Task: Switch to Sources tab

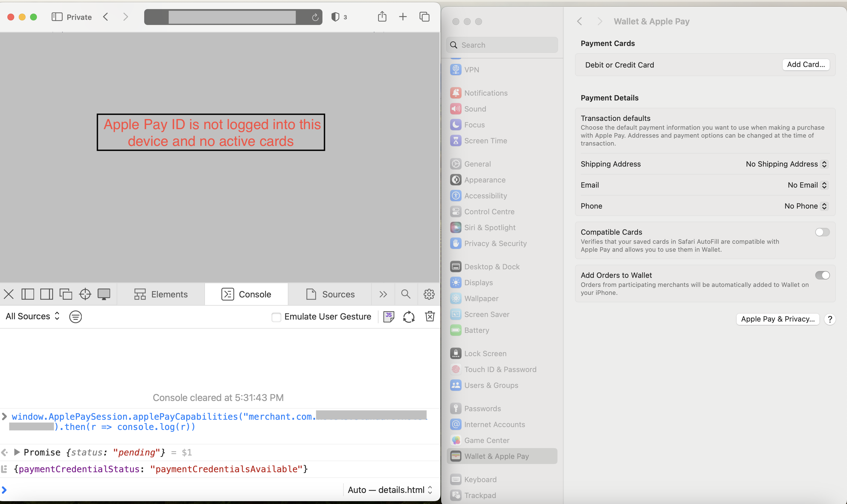Action: pos(330,295)
